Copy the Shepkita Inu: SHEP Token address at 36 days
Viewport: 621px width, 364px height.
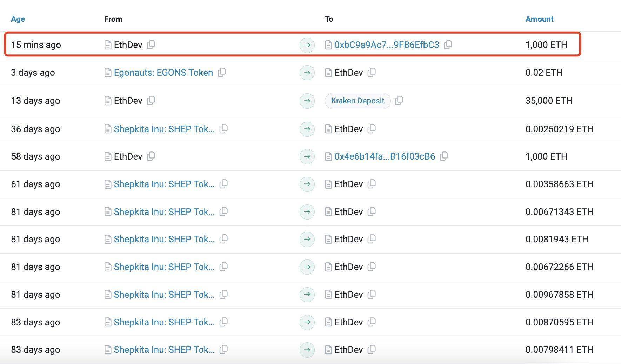(x=223, y=129)
